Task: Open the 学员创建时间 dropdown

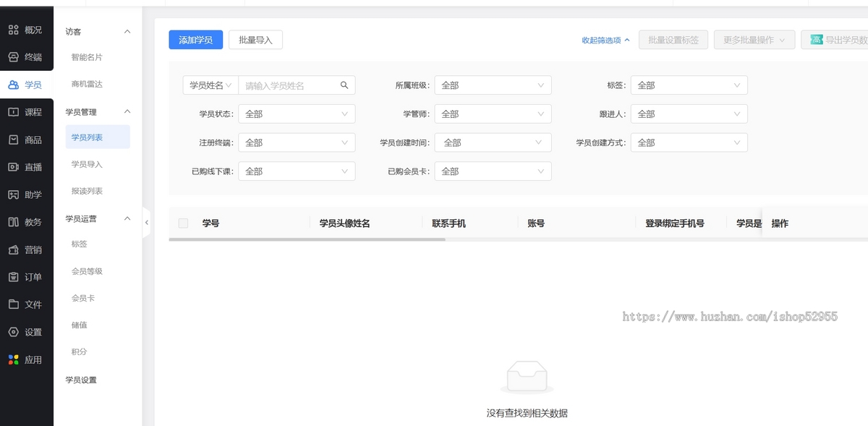Action: 493,142
